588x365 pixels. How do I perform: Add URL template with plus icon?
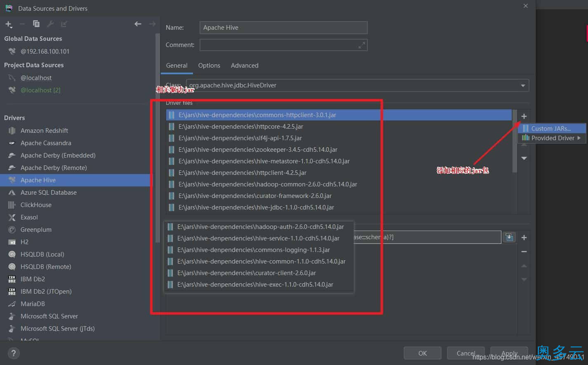click(x=524, y=238)
